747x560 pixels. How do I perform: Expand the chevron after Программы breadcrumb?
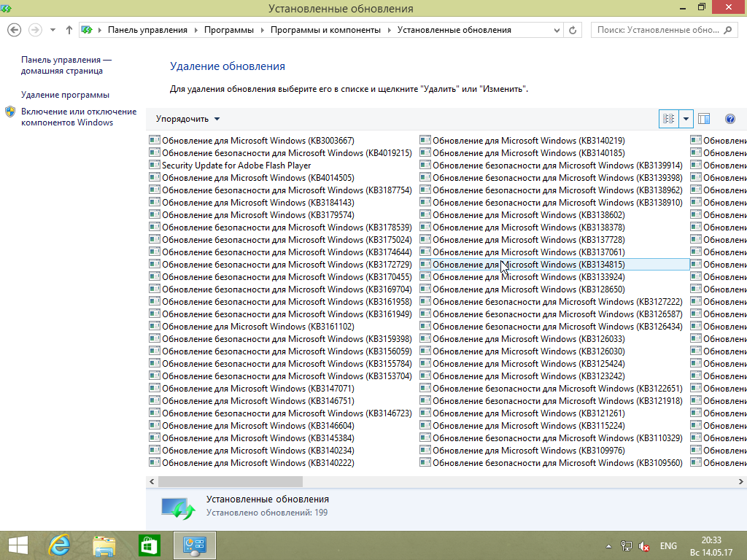pos(262,30)
